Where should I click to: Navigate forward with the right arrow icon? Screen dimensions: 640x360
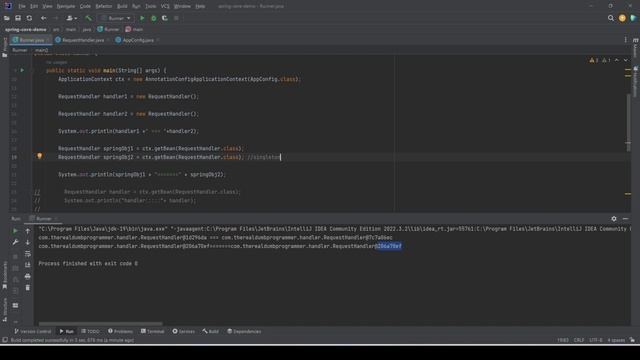(56, 18)
